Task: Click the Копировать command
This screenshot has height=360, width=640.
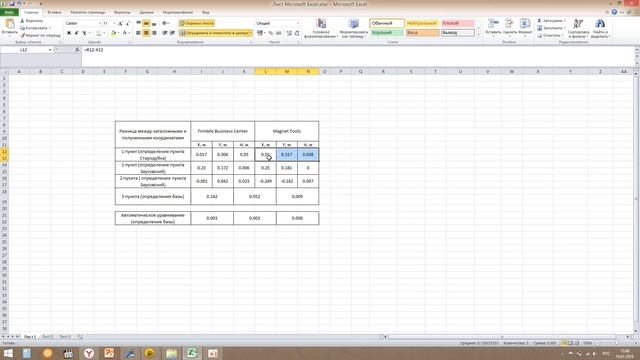Action: pos(35,28)
